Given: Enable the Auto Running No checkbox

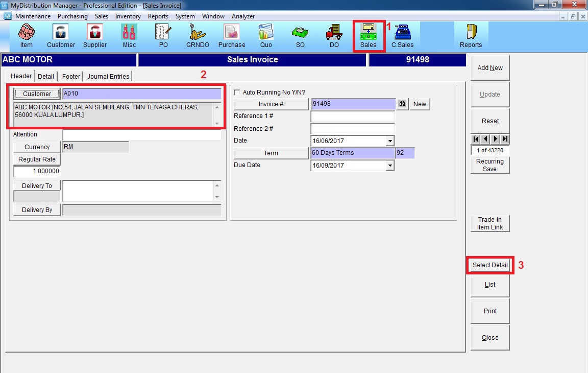Looking at the screenshot, I should 237,92.
